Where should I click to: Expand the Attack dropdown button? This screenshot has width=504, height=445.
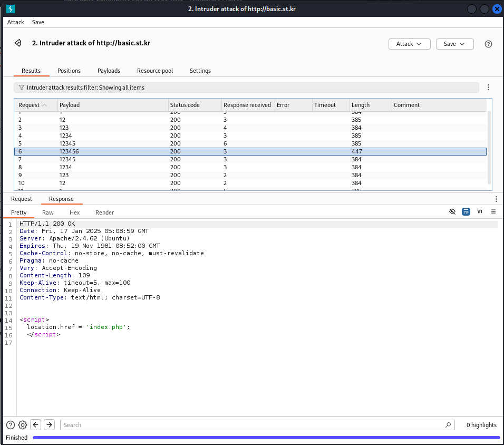click(409, 44)
